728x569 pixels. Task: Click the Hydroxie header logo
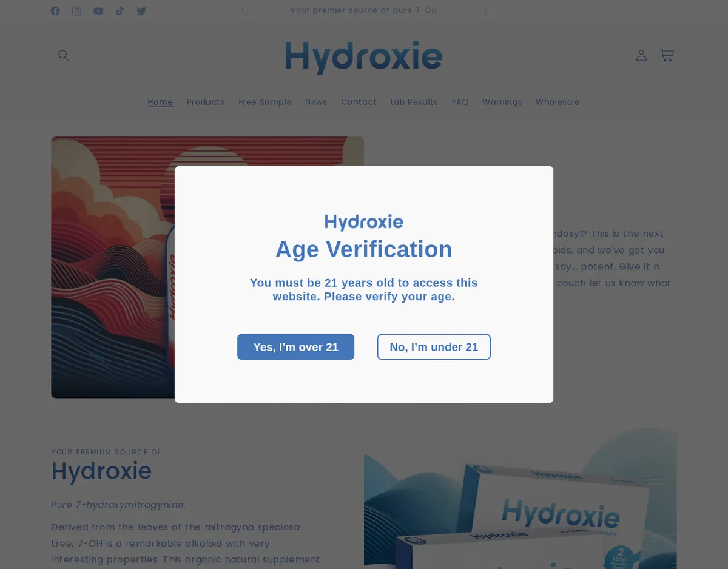(364, 57)
